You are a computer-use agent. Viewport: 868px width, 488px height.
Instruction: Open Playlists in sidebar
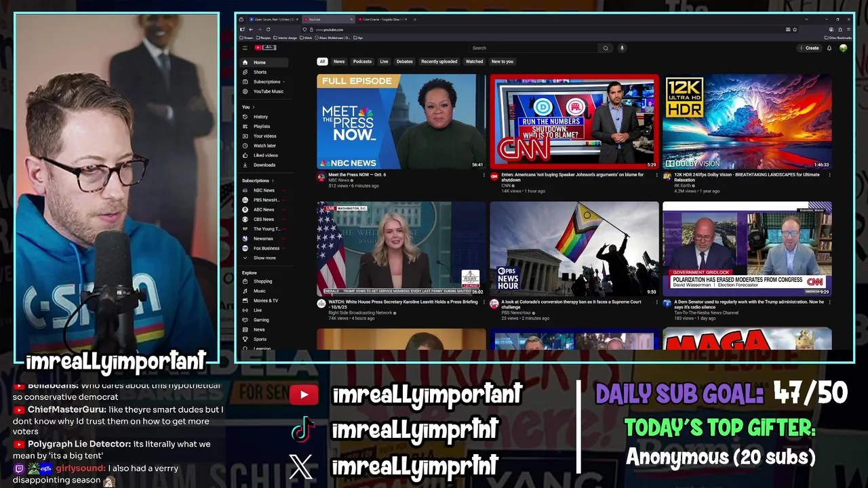click(x=264, y=126)
